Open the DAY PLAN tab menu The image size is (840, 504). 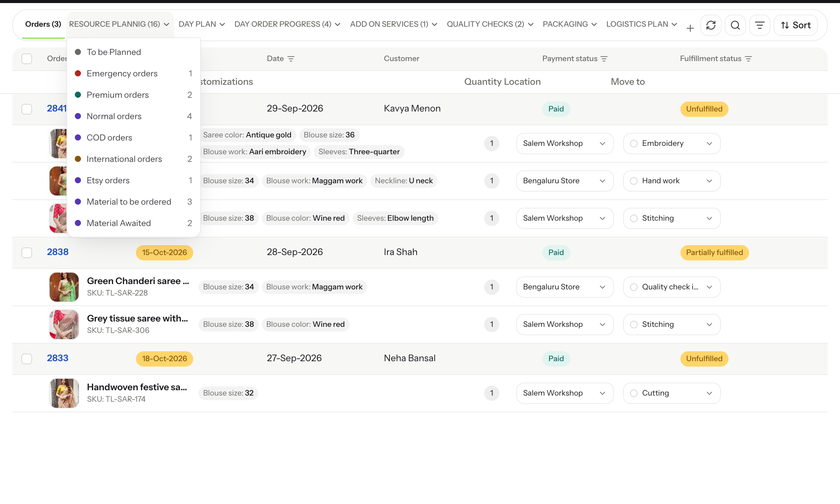(202, 24)
